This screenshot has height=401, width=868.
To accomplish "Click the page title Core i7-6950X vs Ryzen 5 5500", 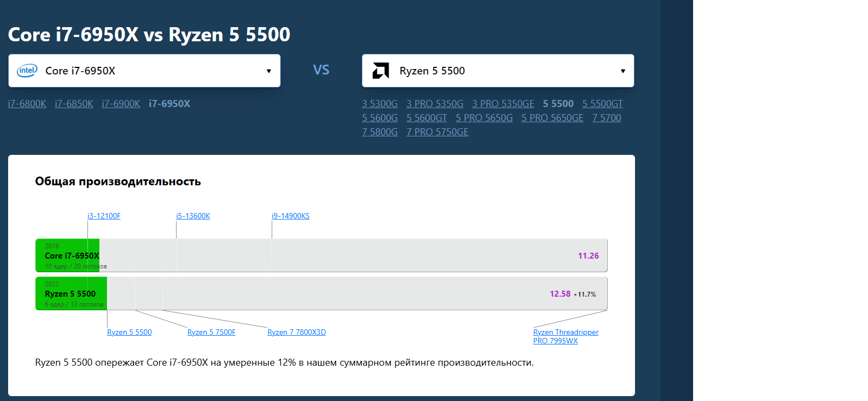I will click(149, 34).
